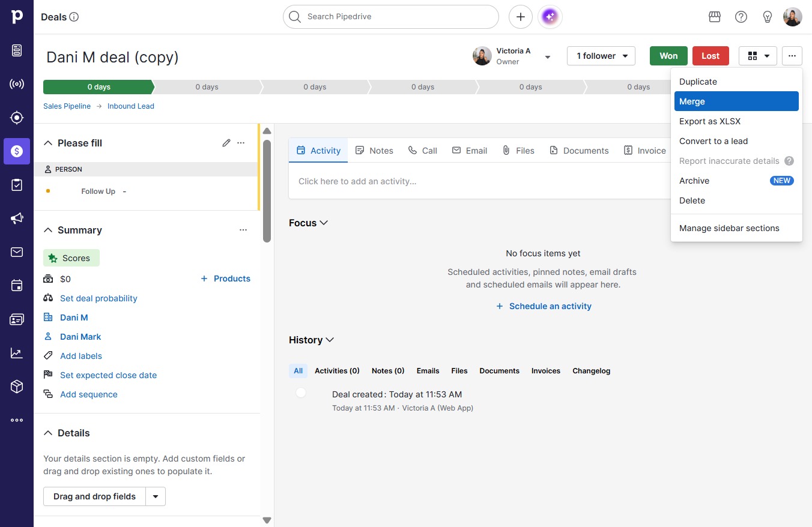Open the Automations radar sidebar icon
812x527 pixels.
coord(17,84)
